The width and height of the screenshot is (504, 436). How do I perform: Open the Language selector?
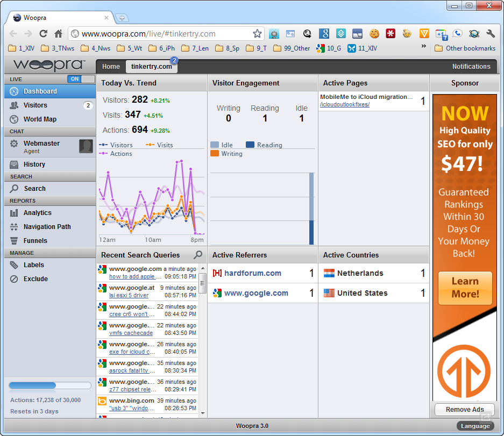tap(475, 426)
